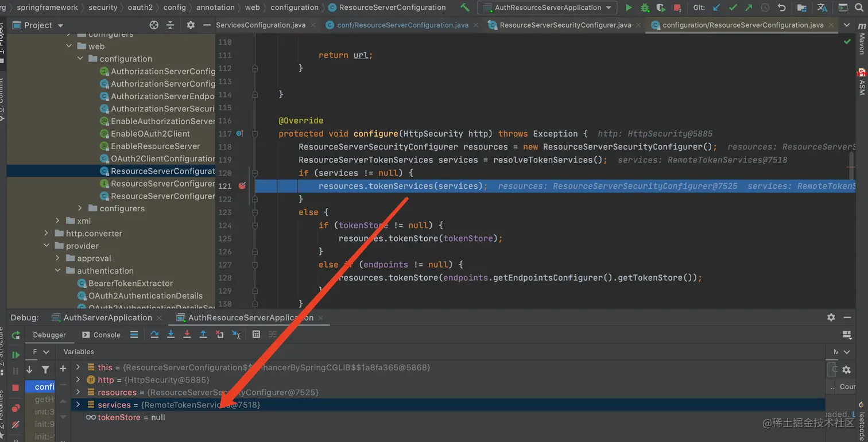This screenshot has height=442, width=868.
Task: Close the AuthResourceServerApplication debug tab
Action: (321, 317)
